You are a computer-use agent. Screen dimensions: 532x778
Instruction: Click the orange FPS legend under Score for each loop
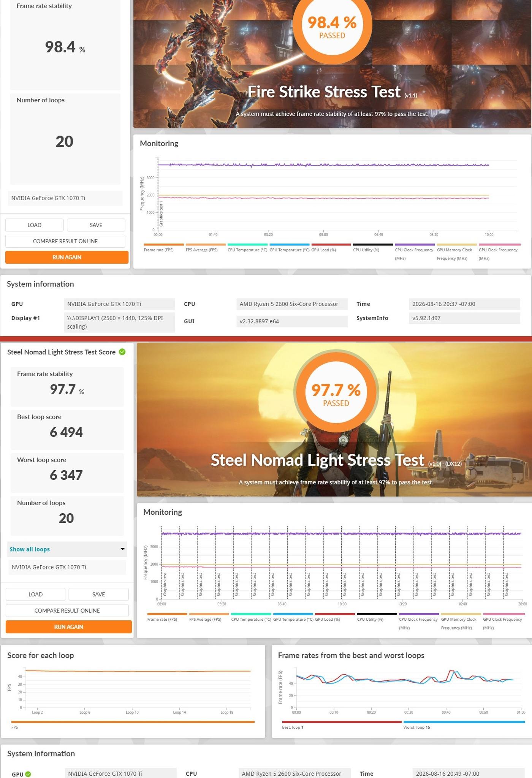click(x=133, y=724)
